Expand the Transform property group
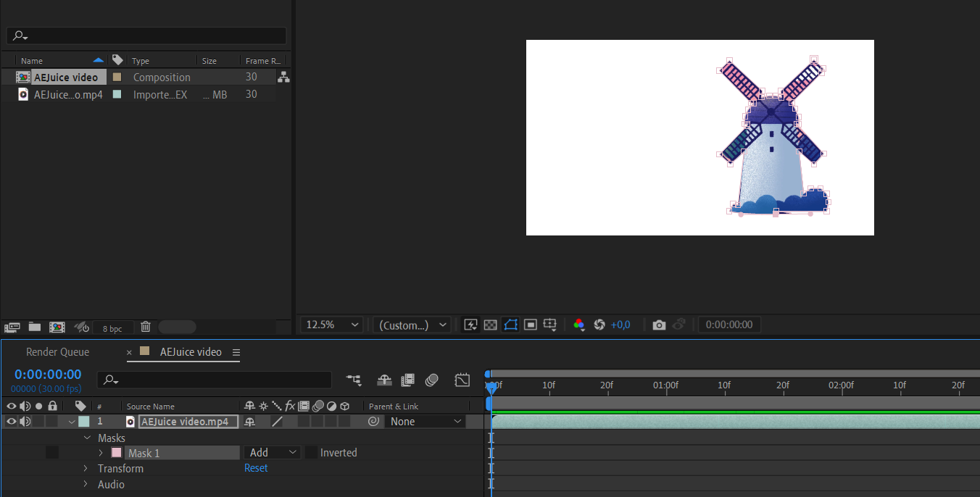The width and height of the screenshot is (980, 497). (x=86, y=469)
